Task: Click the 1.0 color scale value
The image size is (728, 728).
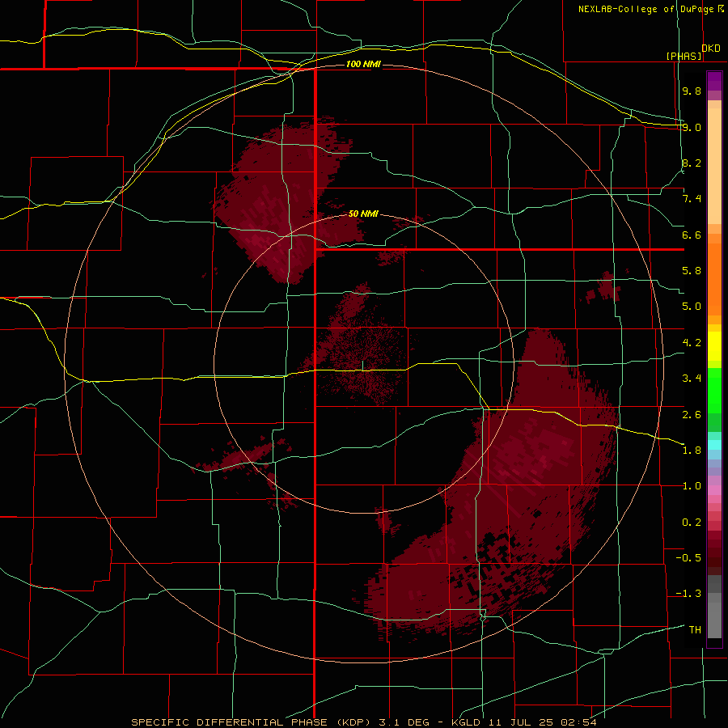Action: (692, 486)
